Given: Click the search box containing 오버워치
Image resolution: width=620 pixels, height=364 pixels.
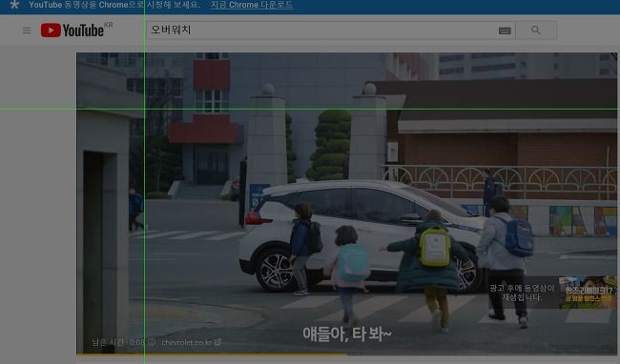Looking at the screenshot, I should [x=331, y=30].
